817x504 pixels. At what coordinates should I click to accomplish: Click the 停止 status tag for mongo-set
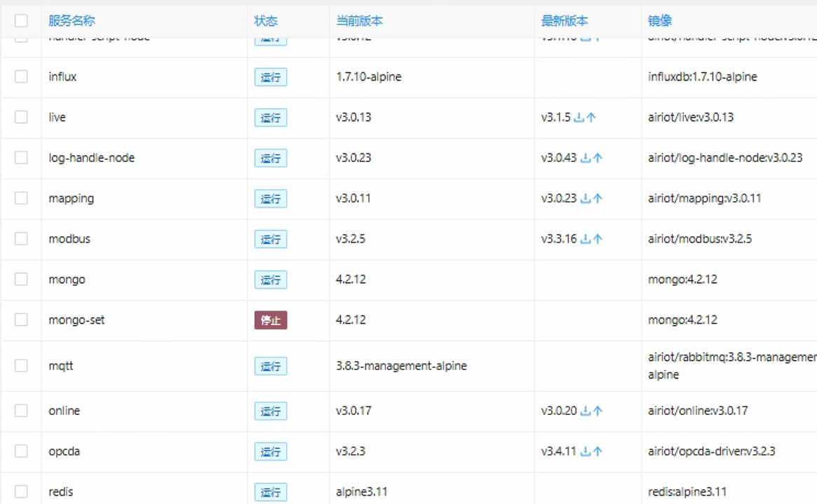(x=271, y=320)
